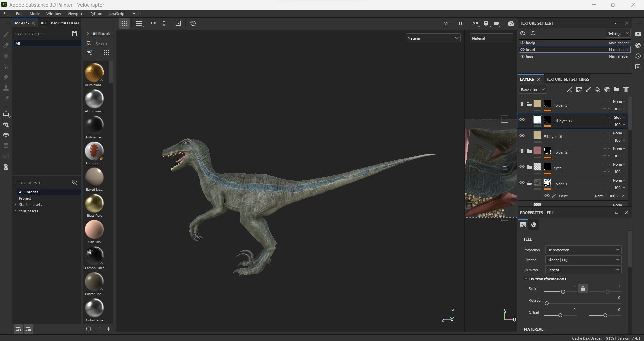The width and height of the screenshot is (644, 341).
Task: Switch asset grid view size icon
Action: (107, 53)
